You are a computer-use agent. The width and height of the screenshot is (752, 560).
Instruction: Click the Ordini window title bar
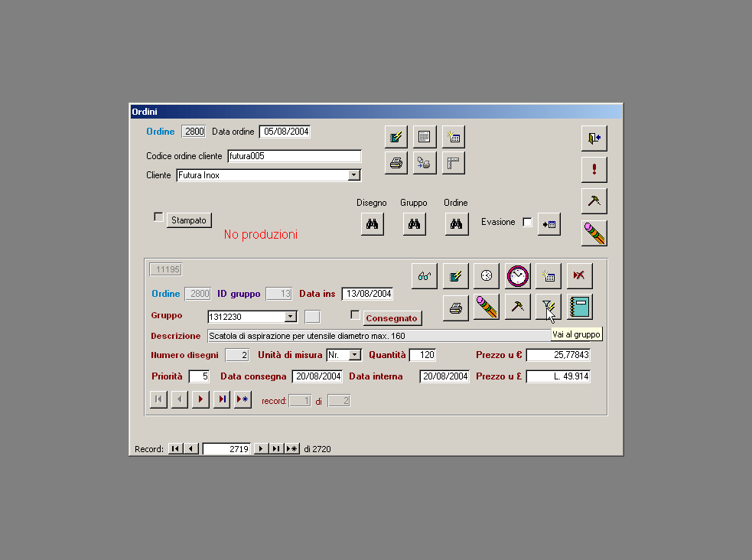coord(376,111)
